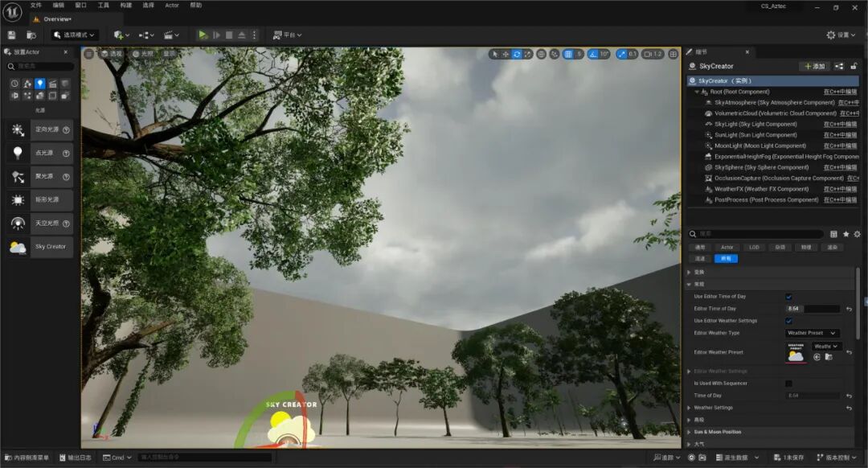Toggle grid snapping in viewport toolbar

point(568,54)
